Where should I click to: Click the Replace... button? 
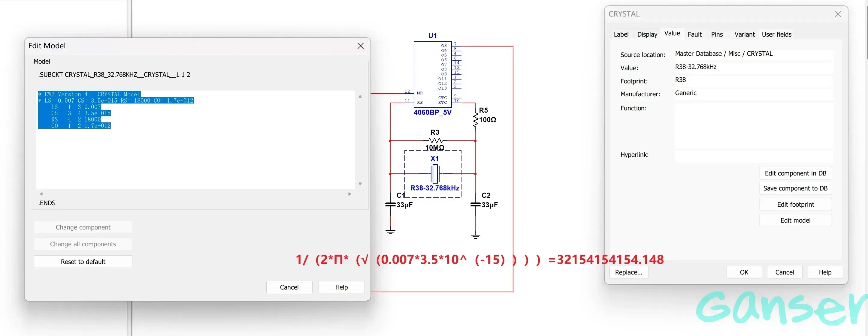click(x=628, y=272)
